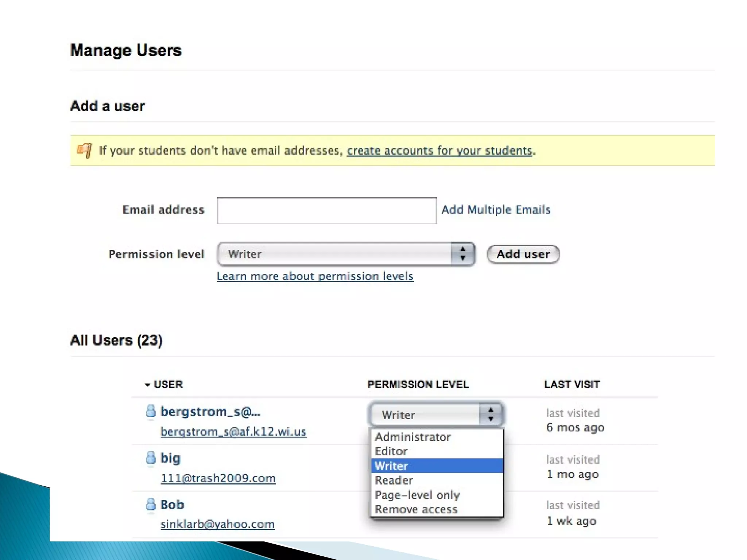
Task: Open Learn more about permission levels
Action: coord(315,276)
